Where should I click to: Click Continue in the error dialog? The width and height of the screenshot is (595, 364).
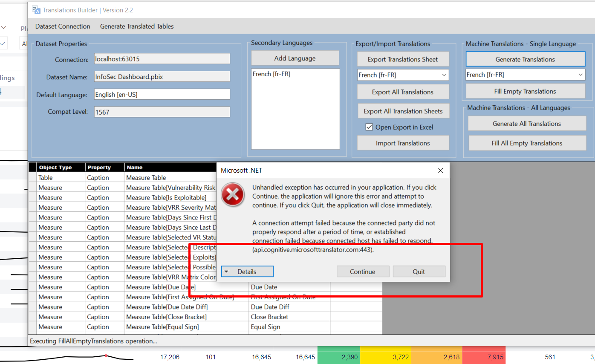(363, 272)
